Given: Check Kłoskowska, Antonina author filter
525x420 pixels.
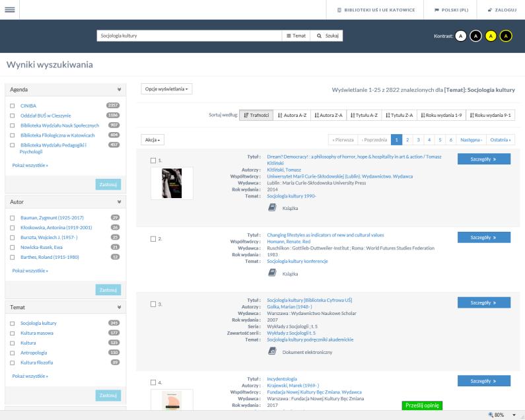Looking at the screenshot, I should coord(13,228).
